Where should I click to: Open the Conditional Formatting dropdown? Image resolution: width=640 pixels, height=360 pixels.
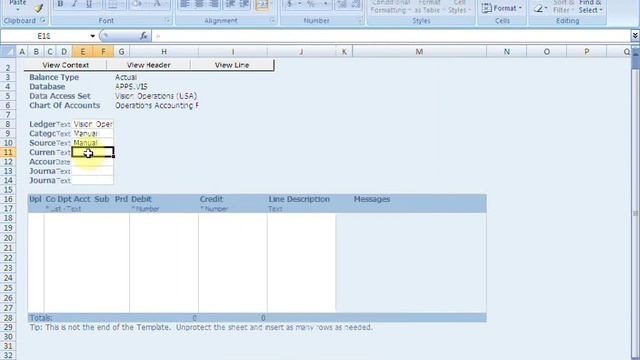pos(390,6)
